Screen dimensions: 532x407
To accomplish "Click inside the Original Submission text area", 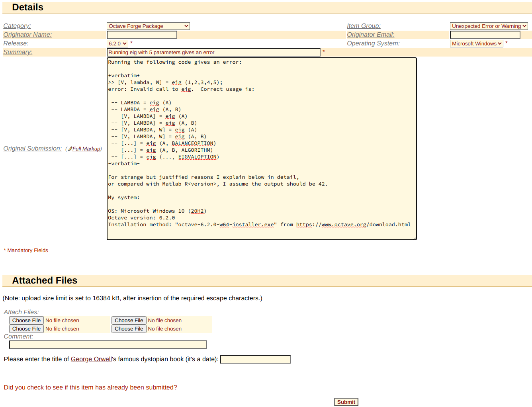I will 262,149.
